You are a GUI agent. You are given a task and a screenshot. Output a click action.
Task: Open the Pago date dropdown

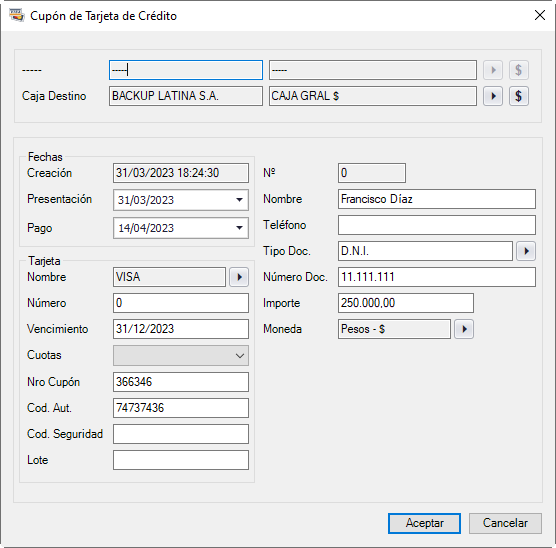point(239,228)
